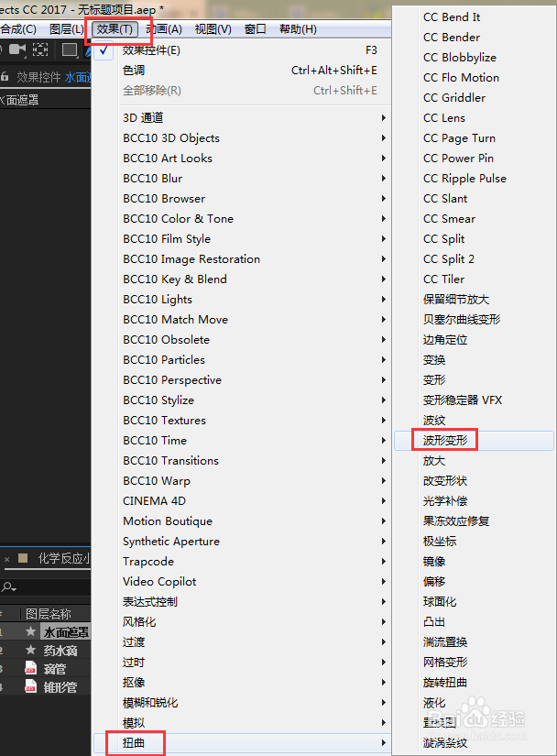The width and height of the screenshot is (557, 756).
Task: Close the 化学反应 timeline tab
Action: [x=6, y=559]
